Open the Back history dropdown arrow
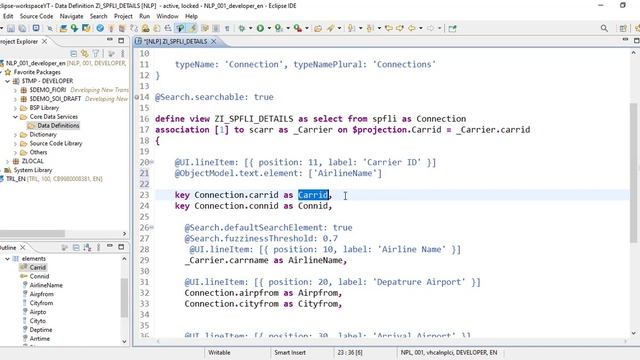 (421, 28)
